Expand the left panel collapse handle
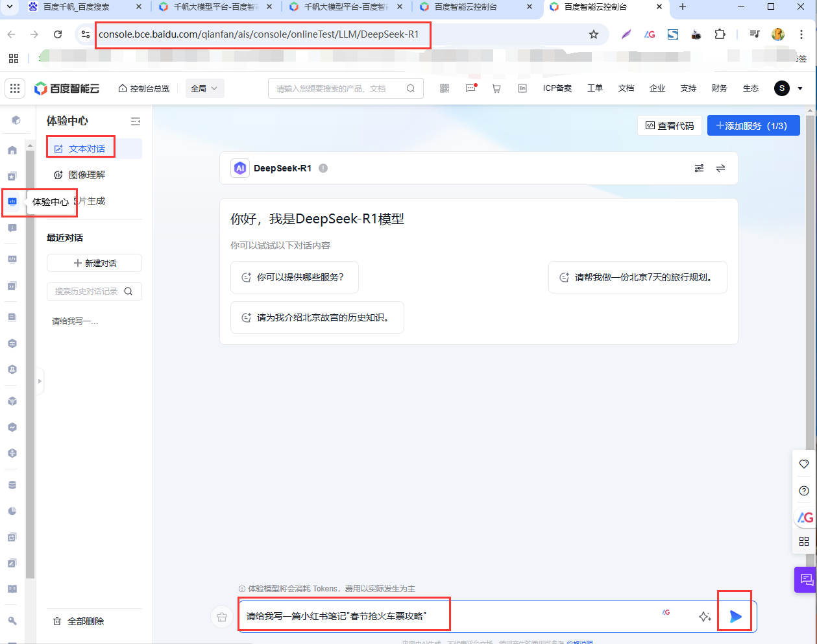The image size is (817, 644). [40, 381]
